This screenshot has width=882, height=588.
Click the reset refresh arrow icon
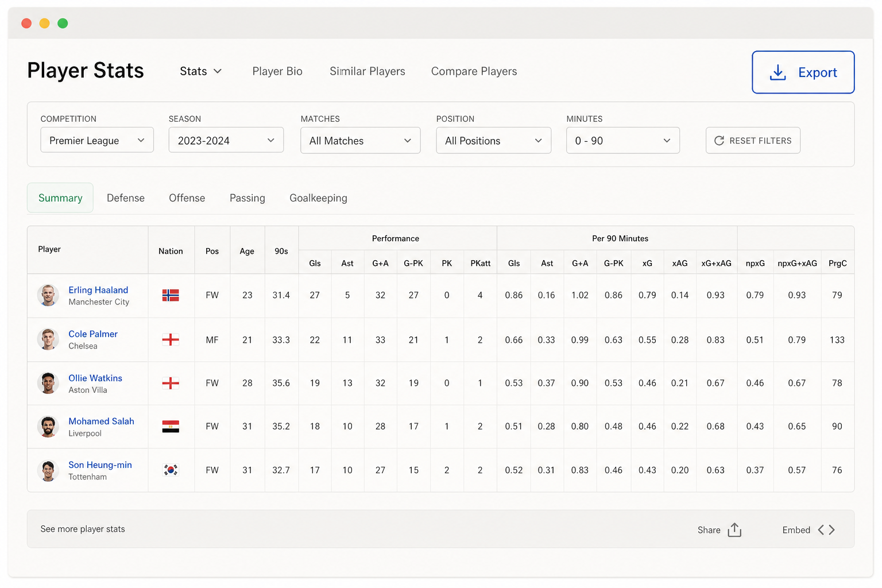(x=719, y=141)
